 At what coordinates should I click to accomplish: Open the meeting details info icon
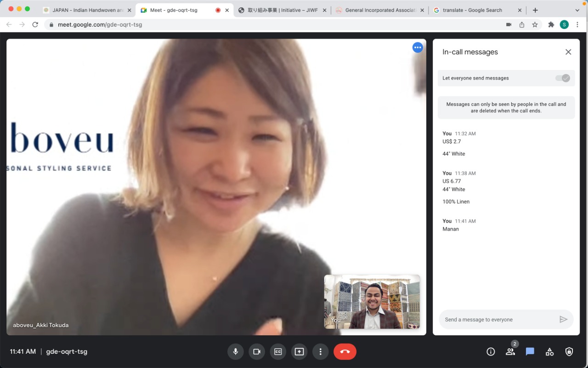tap(491, 351)
